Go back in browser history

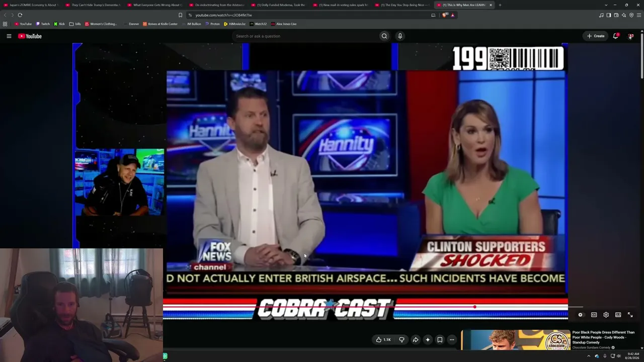(x=5, y=15)
